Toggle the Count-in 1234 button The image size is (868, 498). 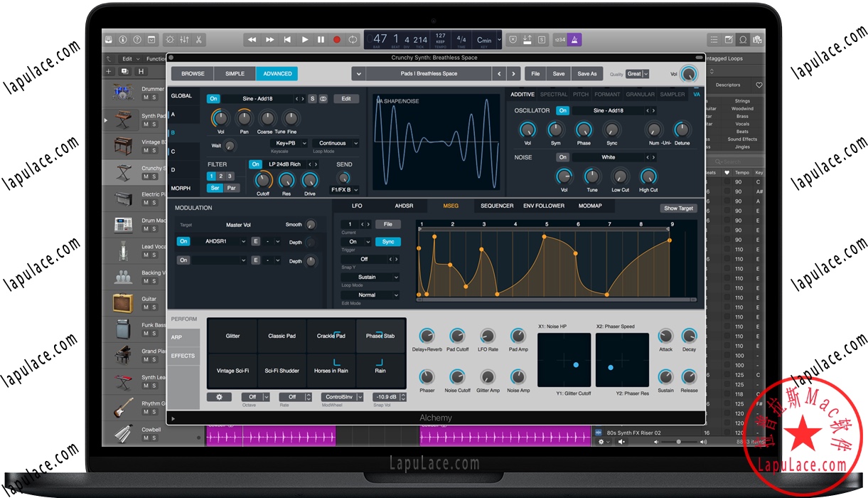pyautogui.click(x=559, y=40)
